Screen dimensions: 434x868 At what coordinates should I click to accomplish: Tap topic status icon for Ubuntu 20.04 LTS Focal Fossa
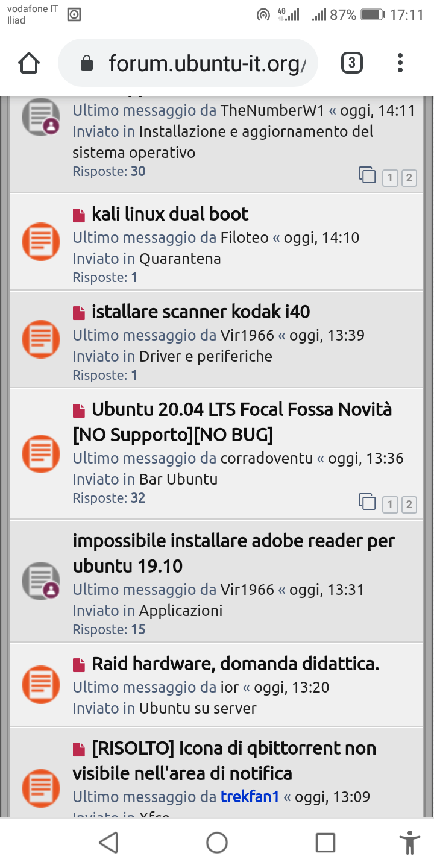(x=41, y=454)
